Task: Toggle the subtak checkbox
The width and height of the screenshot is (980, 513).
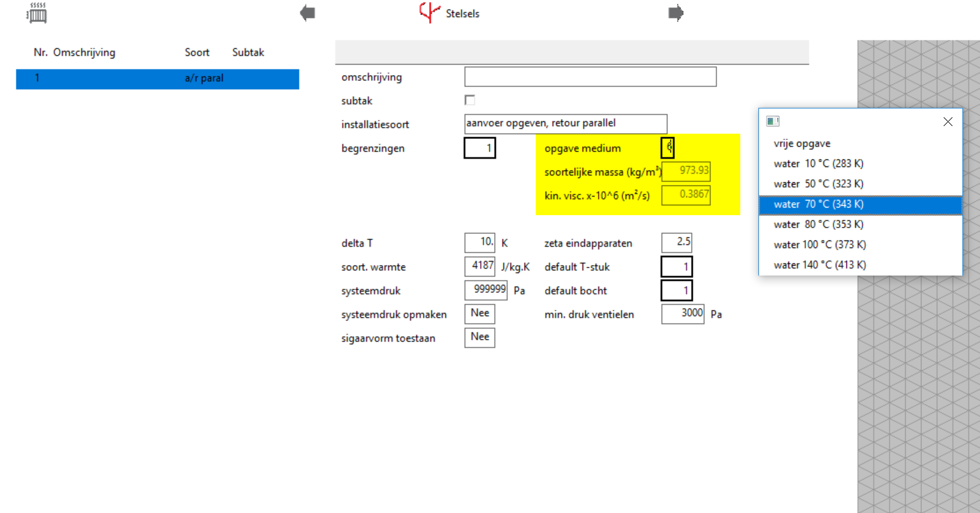Action: pyautogui.click(x=470, y=100)
